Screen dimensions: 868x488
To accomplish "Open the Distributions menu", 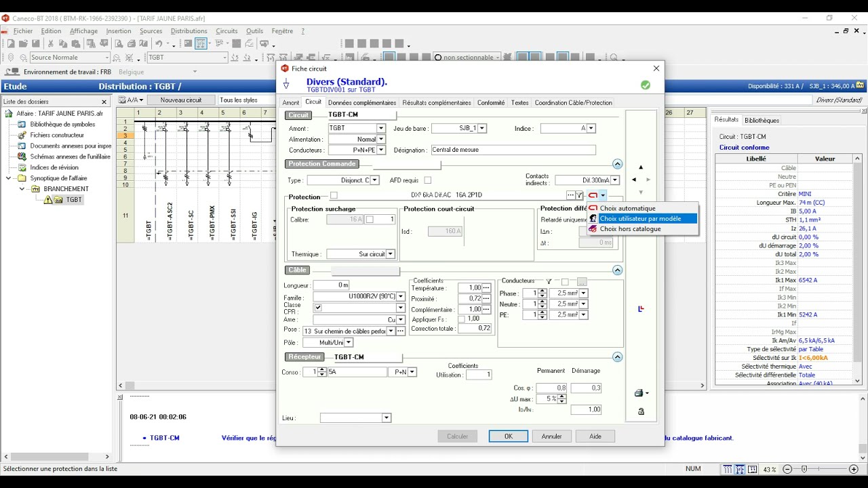I will (x=189, y=31).
